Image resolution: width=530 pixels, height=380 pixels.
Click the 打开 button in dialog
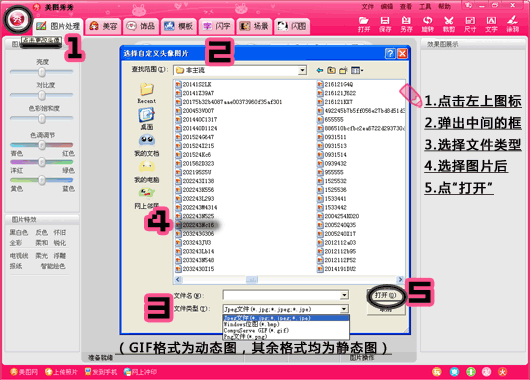tap(386, 295)
